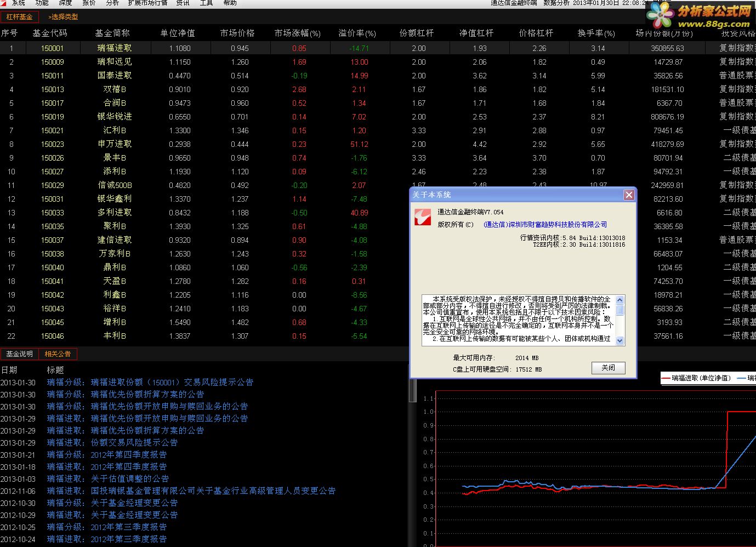Screen dimensions: 756x547
Task: Click the scroll up arrow in license text
Action: [620, 300]
